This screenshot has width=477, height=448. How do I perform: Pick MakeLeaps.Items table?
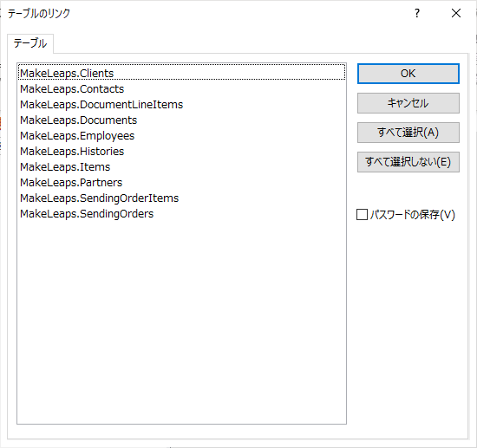[x=181, y=167]
